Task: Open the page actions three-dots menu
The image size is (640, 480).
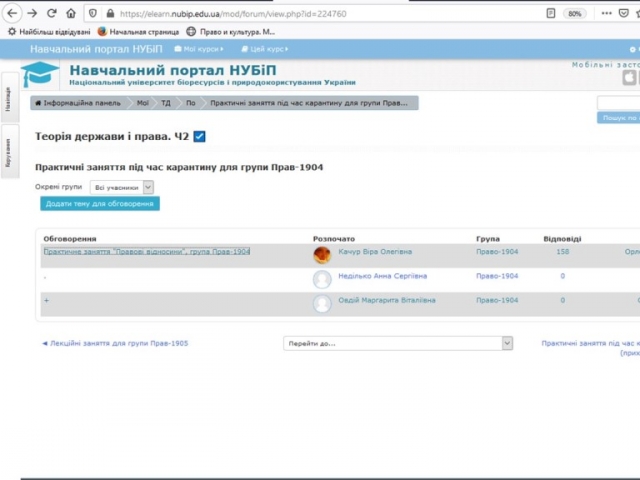Action: click(607, 13)
